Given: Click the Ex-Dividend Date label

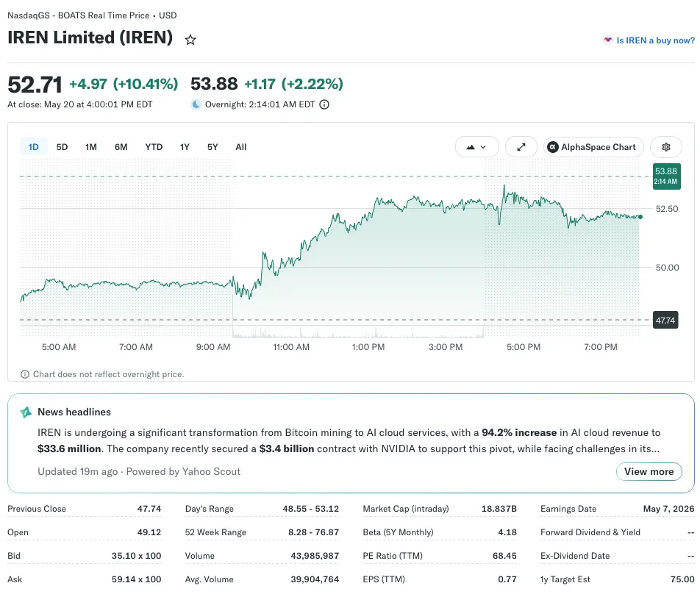Looking at the screenshot, I should point(575,556).
